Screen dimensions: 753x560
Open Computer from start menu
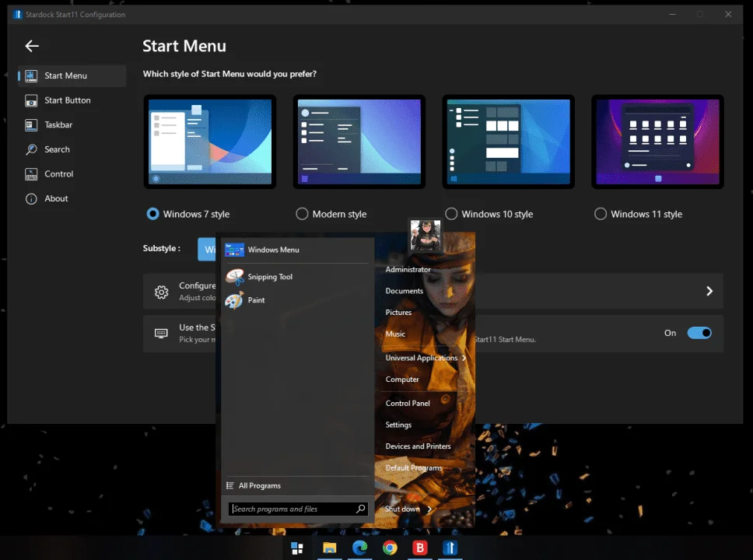(x=402, y=380)
